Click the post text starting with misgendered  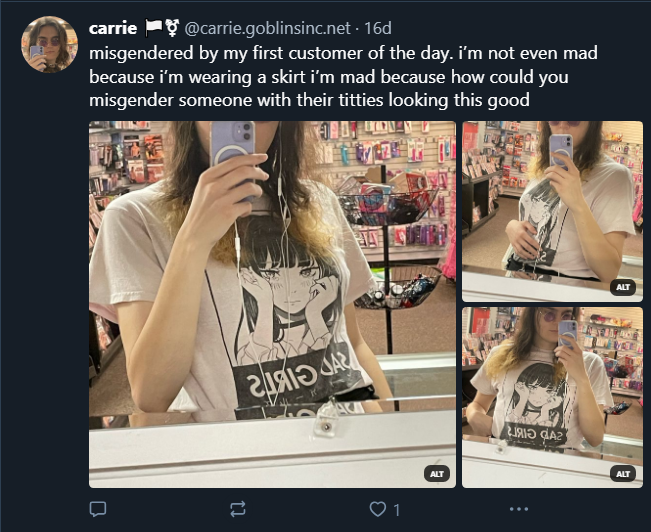pos(343,77)
